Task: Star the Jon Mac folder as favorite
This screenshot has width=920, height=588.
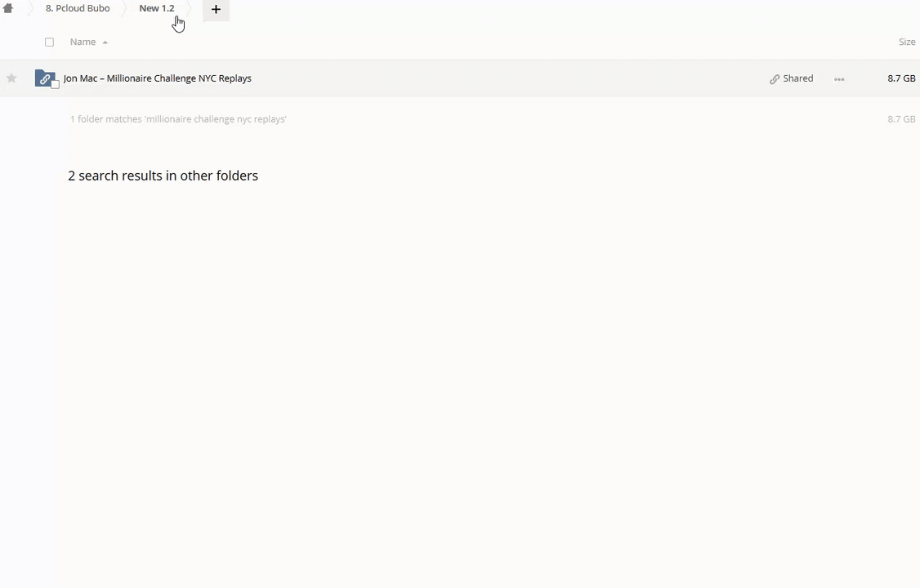Action: pyautogui.click(x=11, y=78)
